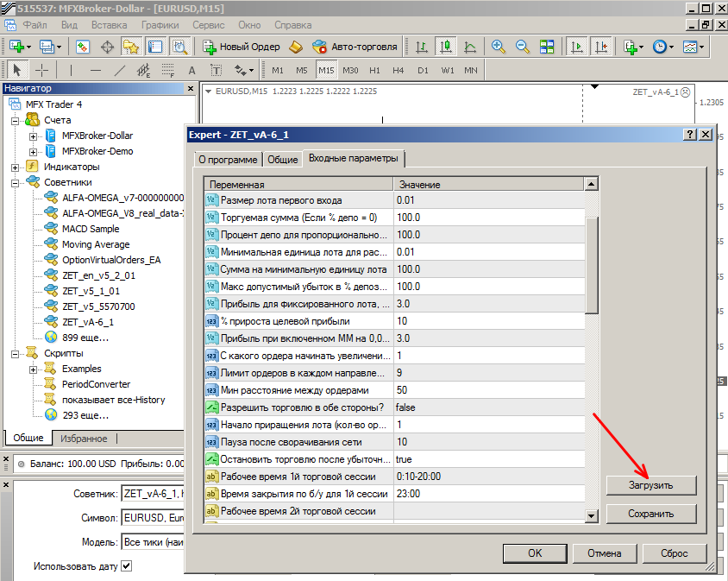Select the vertical line drawing tool
The height and width of the screenshot is (581, 728).
pyautogui.click(x=71, y=70)
